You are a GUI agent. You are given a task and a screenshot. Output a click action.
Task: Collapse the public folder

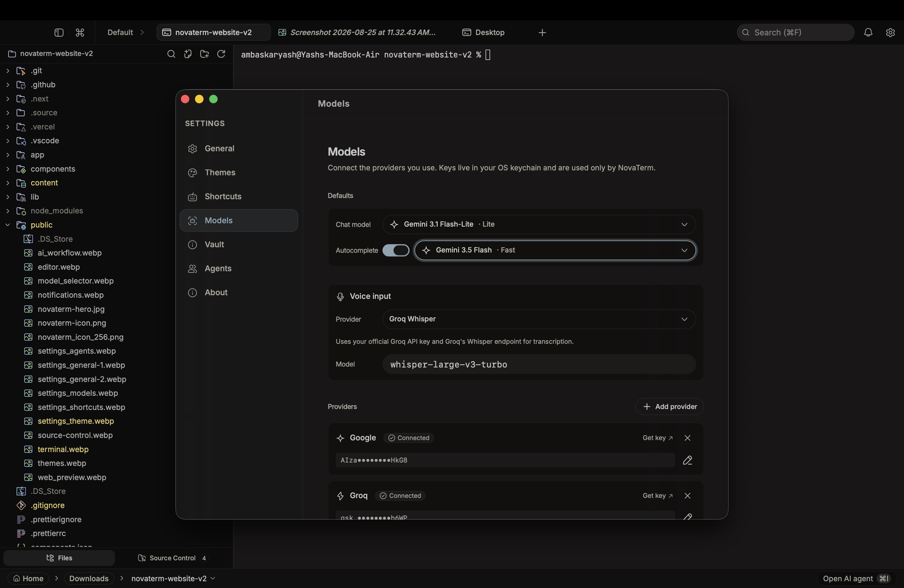coord(8,225)
